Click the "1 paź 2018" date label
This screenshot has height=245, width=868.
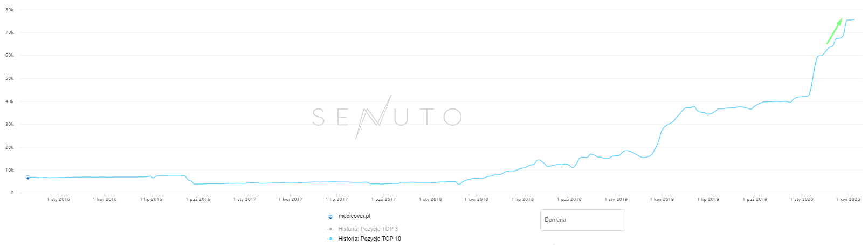[x=569, y=200]
